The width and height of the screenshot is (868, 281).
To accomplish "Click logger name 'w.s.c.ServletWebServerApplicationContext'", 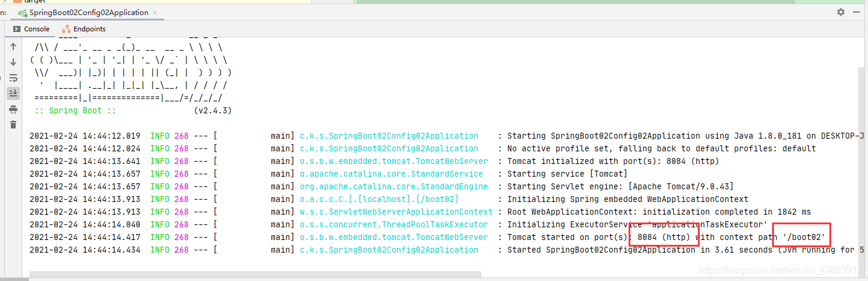I will [x=396, y=212].
